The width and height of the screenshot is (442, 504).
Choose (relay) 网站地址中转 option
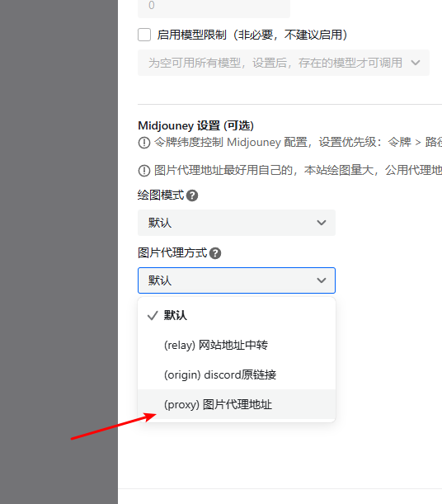click(237, 346)
